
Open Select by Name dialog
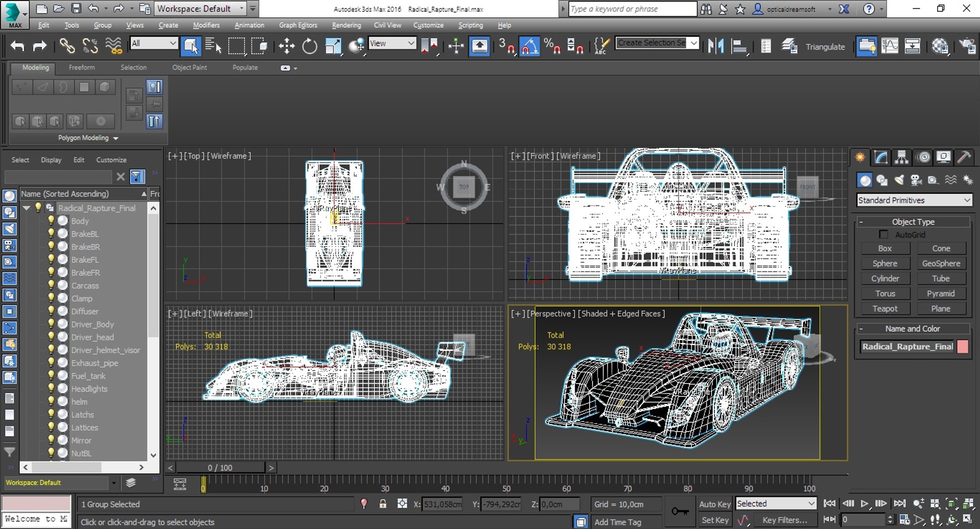click(x=213, y=46)
